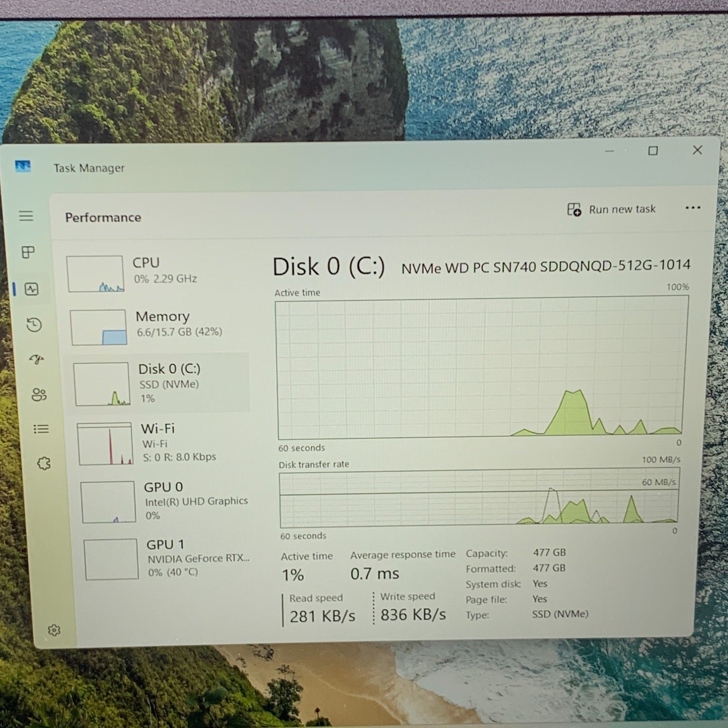Select the Performance page icon
This screenshot has height=728, width=728.
32,289
